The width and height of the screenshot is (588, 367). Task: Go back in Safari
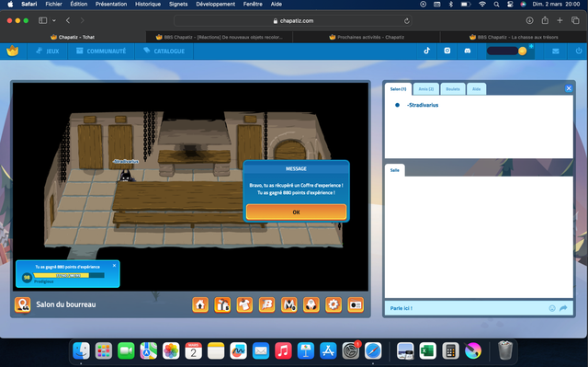[68, 20]
